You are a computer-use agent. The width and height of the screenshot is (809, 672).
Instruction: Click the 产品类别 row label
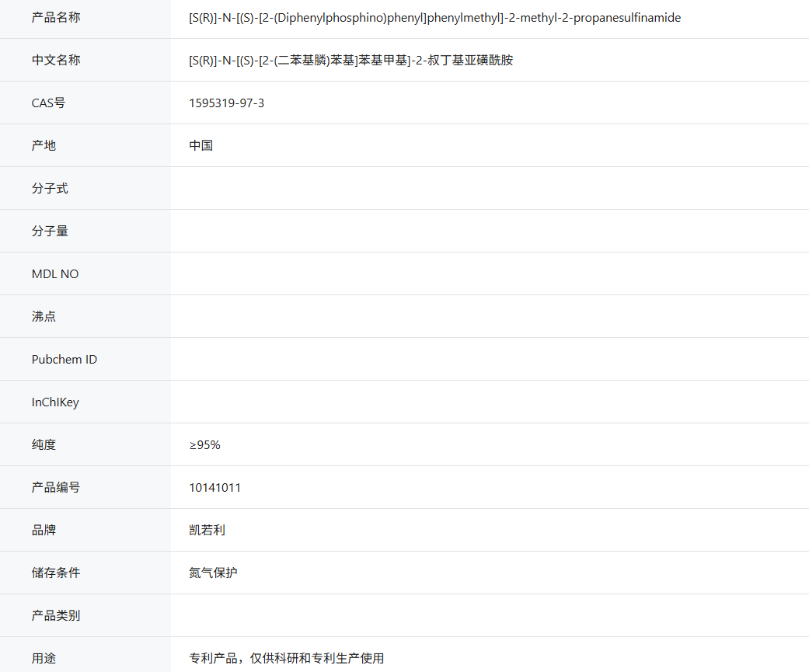pyautogui.click(x=55, y=615)
